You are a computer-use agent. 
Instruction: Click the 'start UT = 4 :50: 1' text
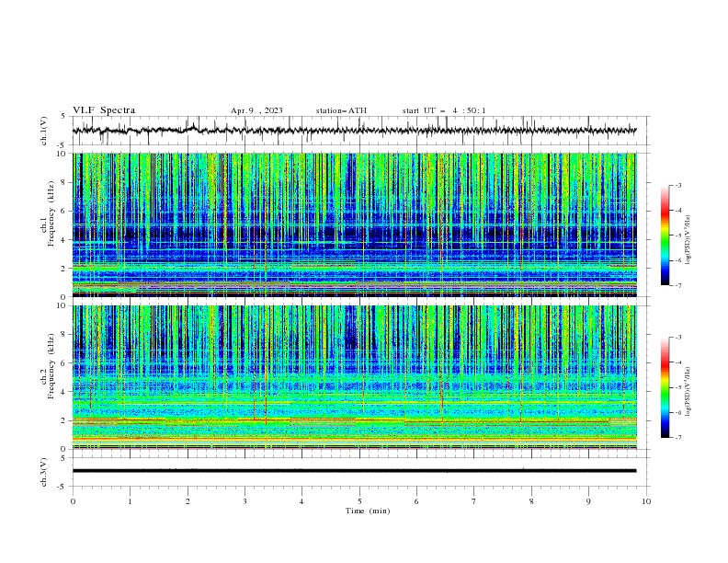[x=444, y=110]
